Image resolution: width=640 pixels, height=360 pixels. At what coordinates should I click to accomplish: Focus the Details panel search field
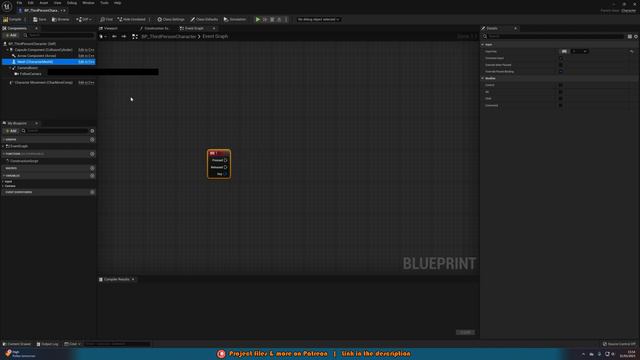(x=554, y=36)
